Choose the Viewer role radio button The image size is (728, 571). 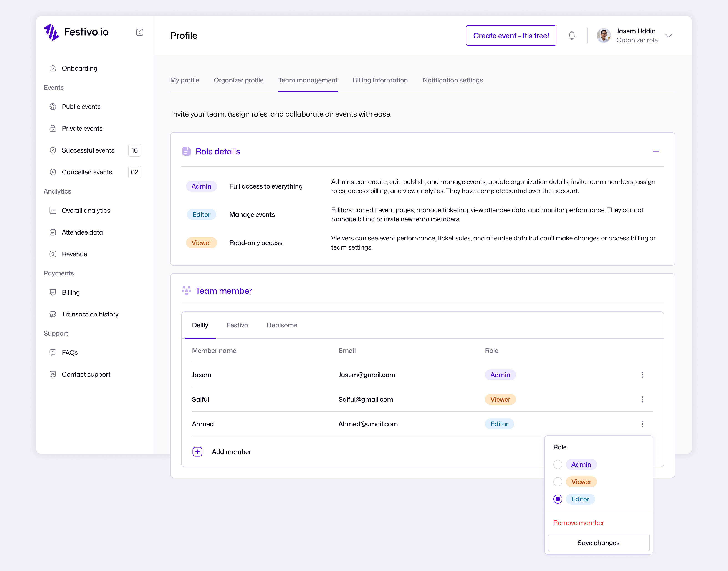[x=558, y=482]
